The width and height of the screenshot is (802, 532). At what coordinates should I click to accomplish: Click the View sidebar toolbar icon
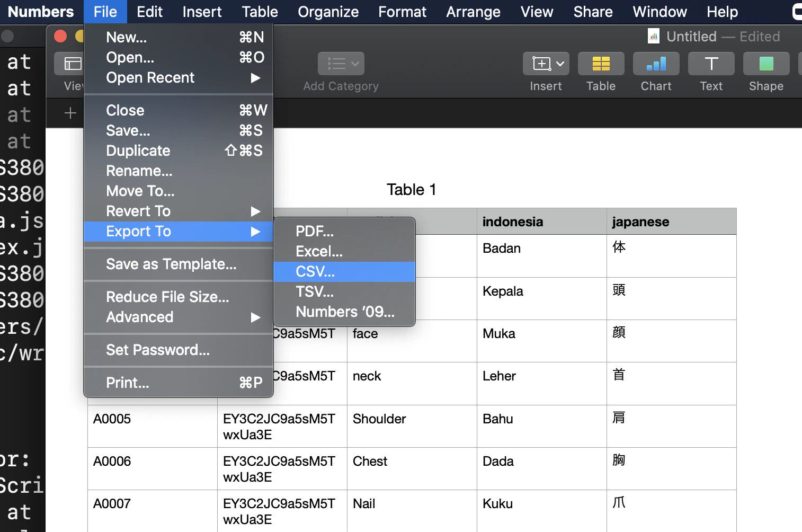(x=72, y=64)
